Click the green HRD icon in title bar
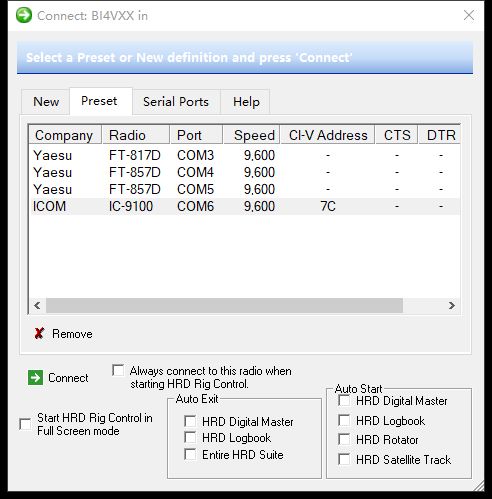Screen dimensions: 492x499 tap(24, 15)
